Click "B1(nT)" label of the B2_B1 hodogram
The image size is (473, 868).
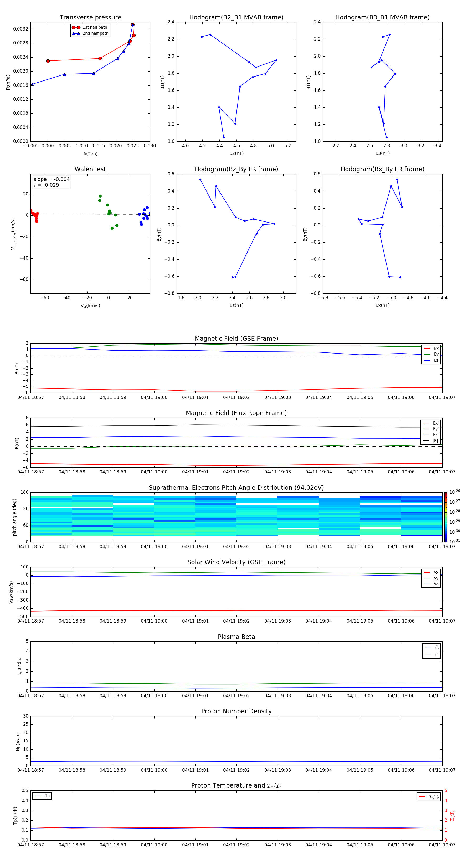point(162,82)
